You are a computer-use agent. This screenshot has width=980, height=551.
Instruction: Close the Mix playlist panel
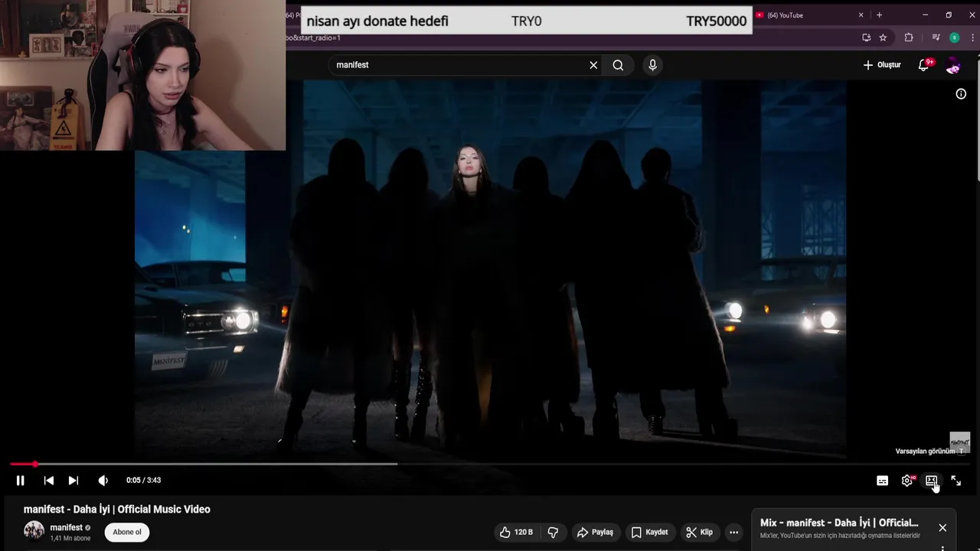(942, 528)
